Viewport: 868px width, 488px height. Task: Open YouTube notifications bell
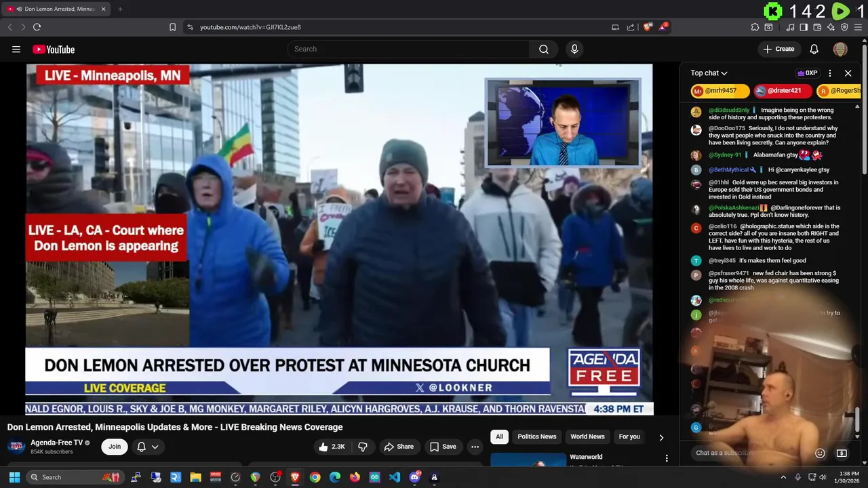[814, 49]
